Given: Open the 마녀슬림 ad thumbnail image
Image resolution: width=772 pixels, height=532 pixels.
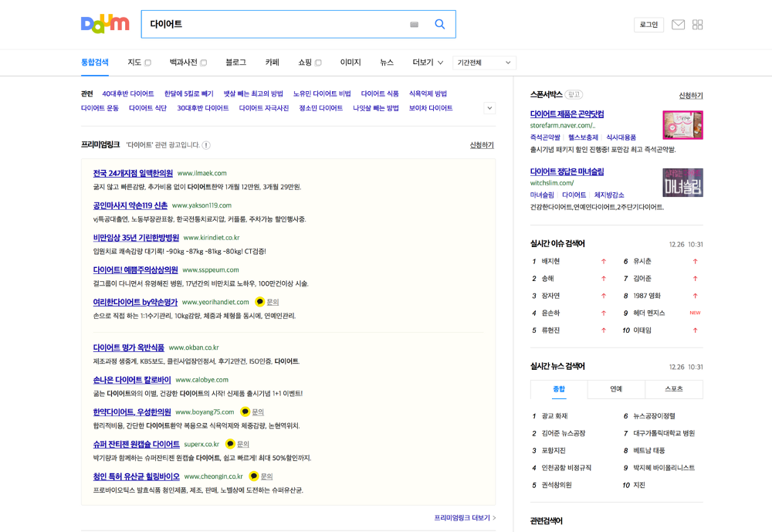Looking at the screenshot, I should 682,183.
